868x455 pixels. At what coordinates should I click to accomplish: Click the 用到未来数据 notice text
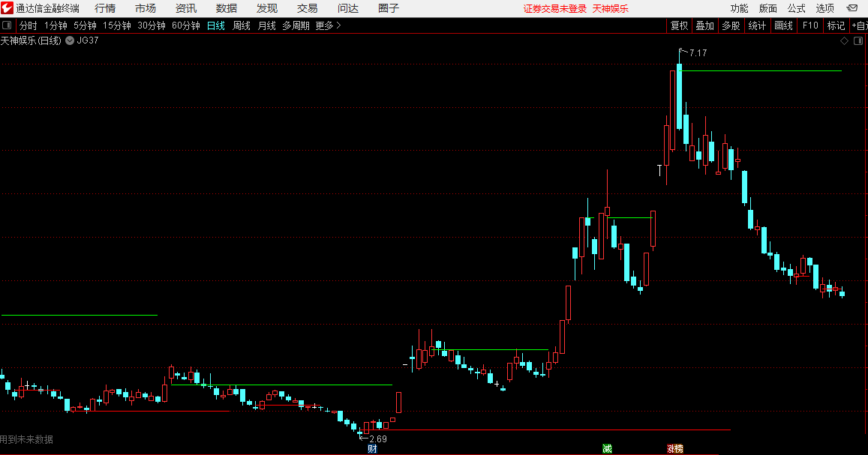26,439
